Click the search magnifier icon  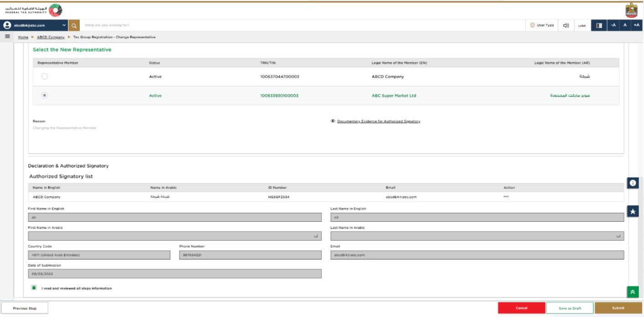click(x=74, y=26)
